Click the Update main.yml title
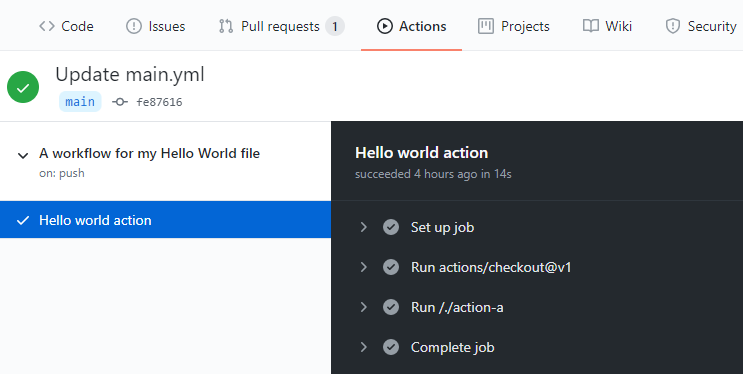Viewport: 743px width, 374px height. pos(130,75)
